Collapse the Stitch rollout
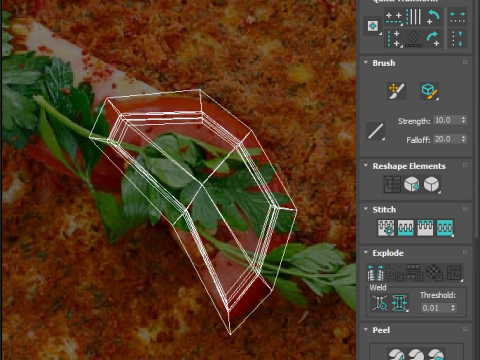The width and height of the screenshot is (480, 360). (x=366, y=209)
